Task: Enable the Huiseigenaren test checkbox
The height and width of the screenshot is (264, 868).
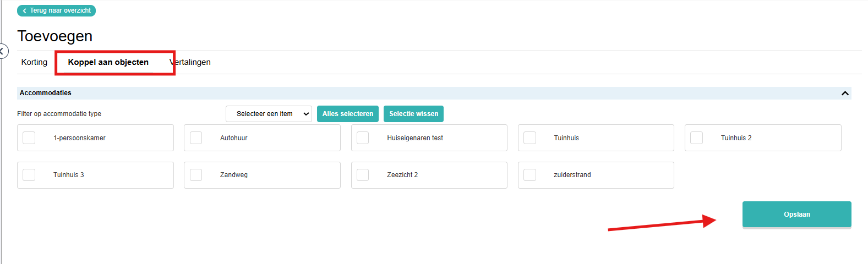Action: click(363, 137)
